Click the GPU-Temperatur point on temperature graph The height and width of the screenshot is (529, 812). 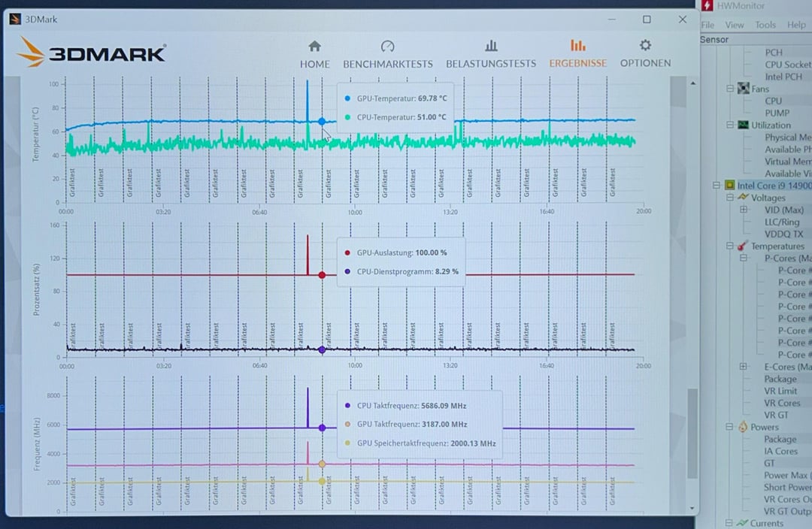tap(322, 121)
